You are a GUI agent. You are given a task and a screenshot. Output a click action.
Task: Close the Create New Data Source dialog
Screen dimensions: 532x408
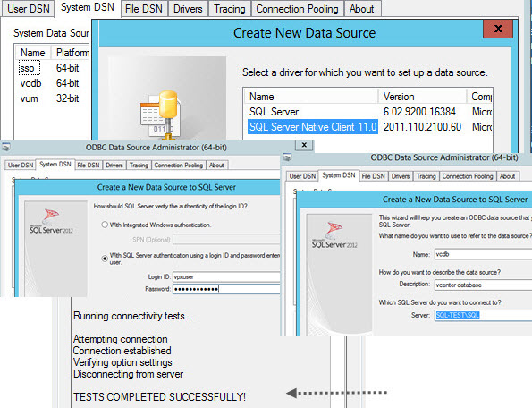point(498,29)
